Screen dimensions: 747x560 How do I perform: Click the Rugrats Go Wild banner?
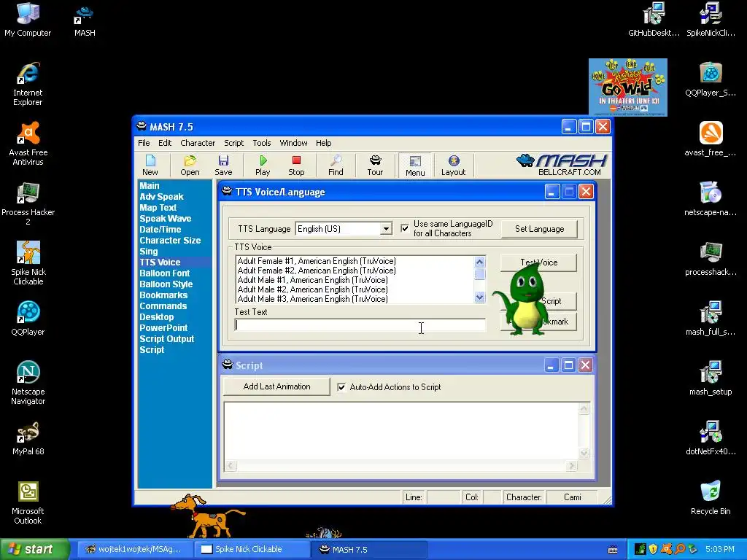pos(628,87)
